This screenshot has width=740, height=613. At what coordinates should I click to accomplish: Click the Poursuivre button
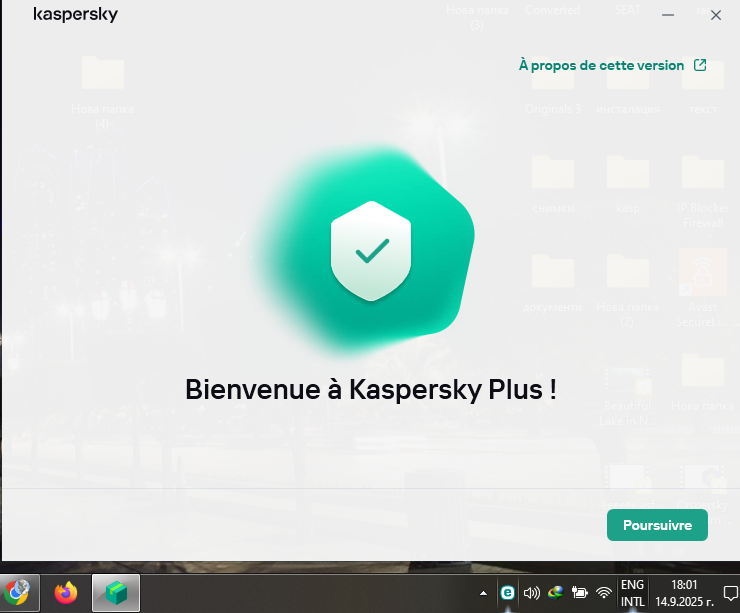(x=657, y=525)
